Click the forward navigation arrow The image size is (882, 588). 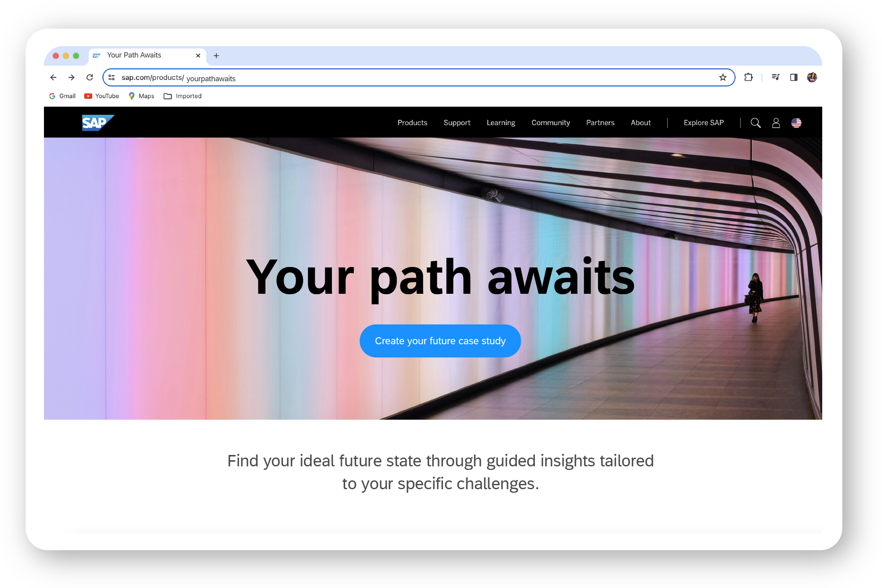coord(71,78)
